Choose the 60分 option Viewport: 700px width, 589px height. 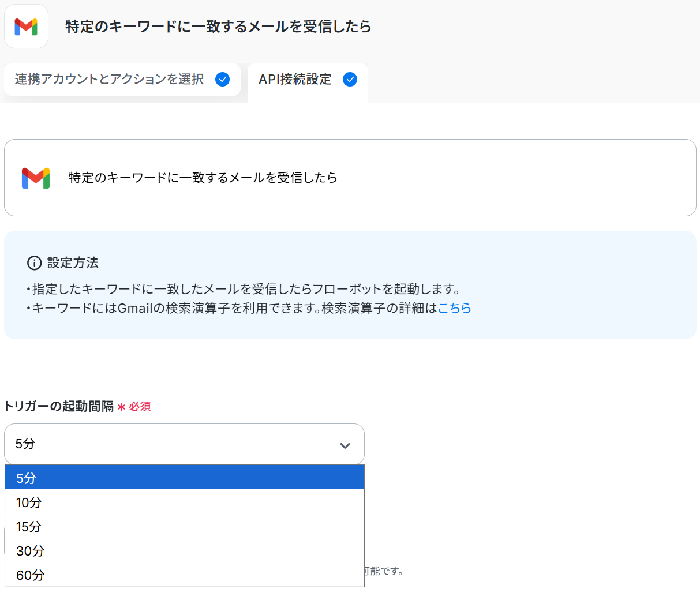click(x=184, y=575)
